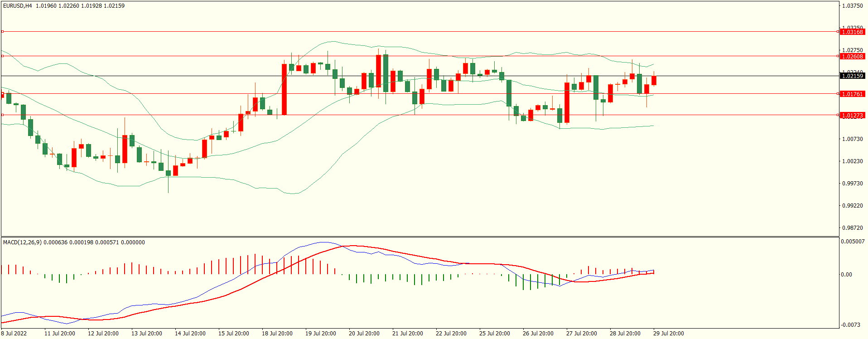The image size is (868, 339).
Task: Click left handle of 1.01273 horizontal line
Action: click(x=2, y=115)
